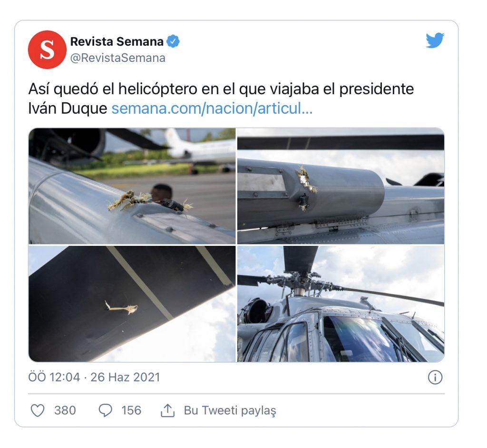The height and width of the screenshot is (448, 487).
Task: Open the Twitter bird logo
Action: click(x=435, y=40)
